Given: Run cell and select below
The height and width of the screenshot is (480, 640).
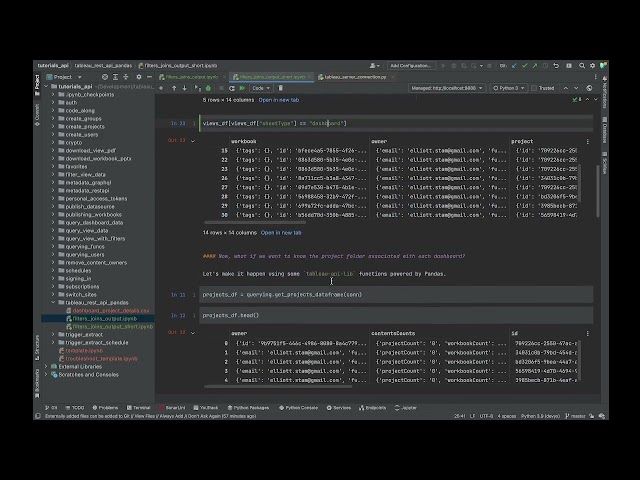Looking at the screenshot, I should pyautogui.click(x=198, y=88).
